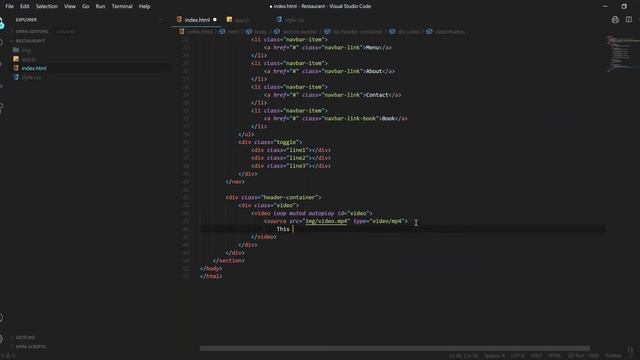Click the HTML language mode in status bar

click(554, 356)
